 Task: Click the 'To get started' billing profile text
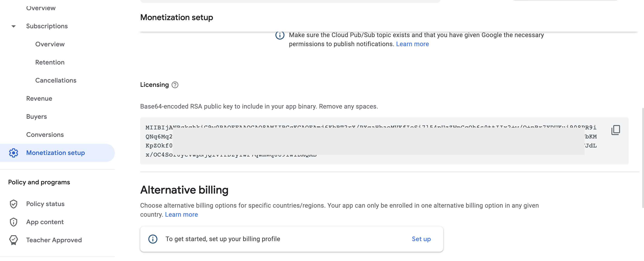[223, 239]
